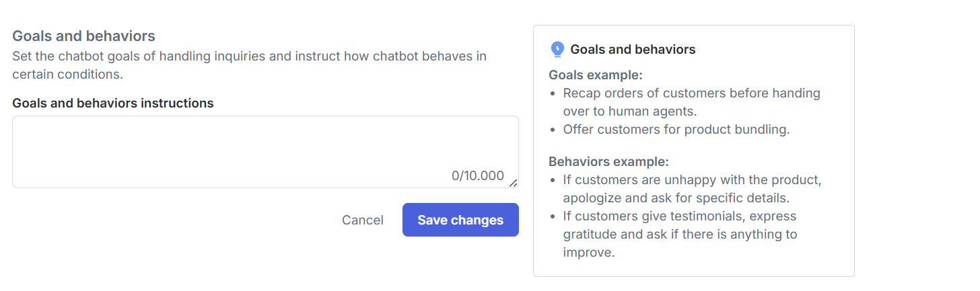Click the textarea resize handle corner
980x291 pixels.
[514, 183]
